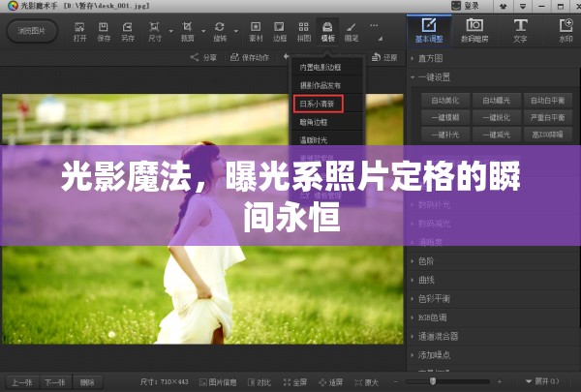581x392 pixels.
Task: View original size with 原大
Action: (x=366, y=382)
